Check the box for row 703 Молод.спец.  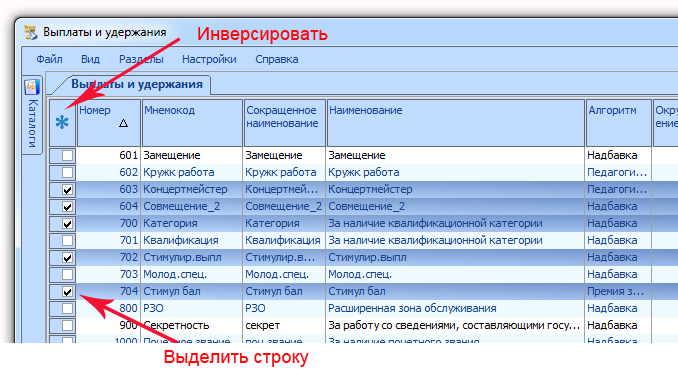67,275
